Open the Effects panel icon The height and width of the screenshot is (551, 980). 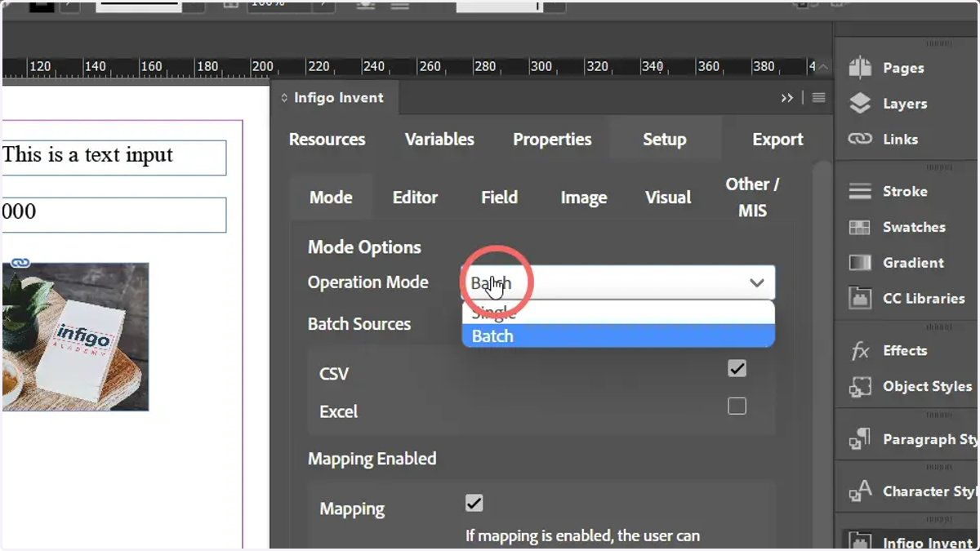[x=860, y=350]
